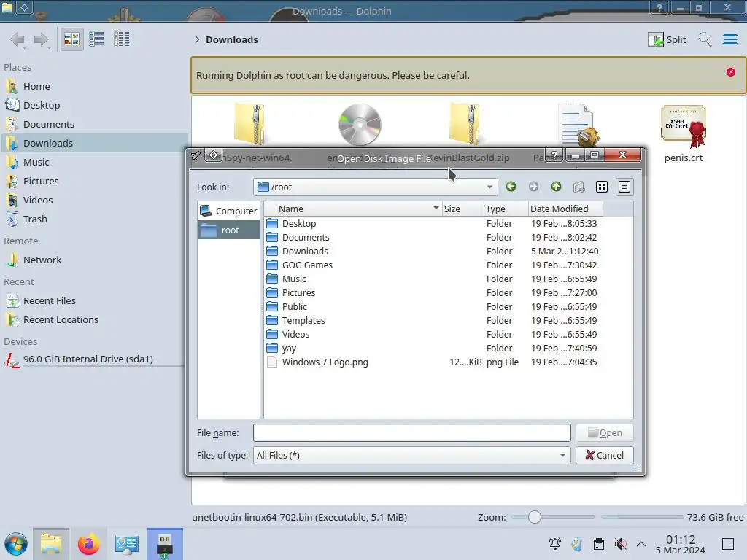Open Videos in Places panel

click(x=38, y=201)
